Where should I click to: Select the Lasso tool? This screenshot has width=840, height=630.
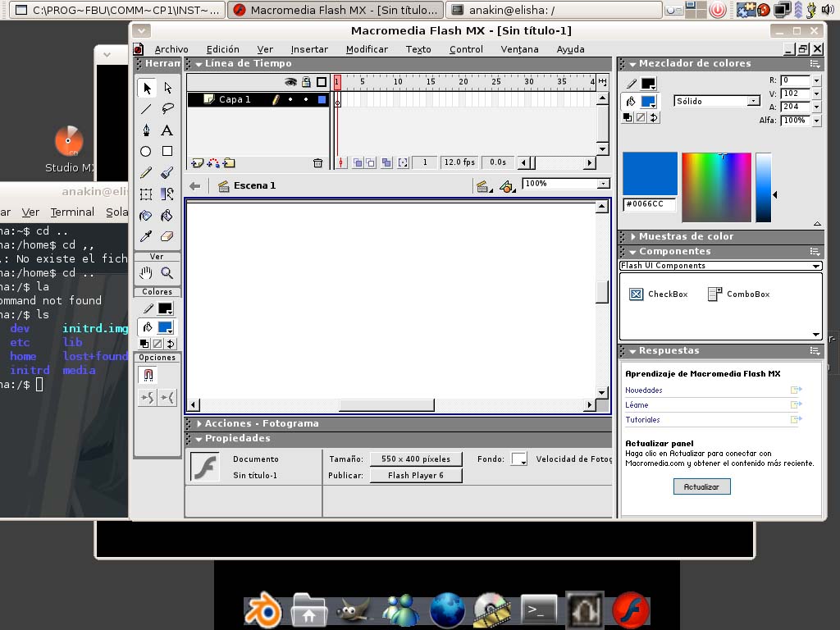(x=167, y=109)
